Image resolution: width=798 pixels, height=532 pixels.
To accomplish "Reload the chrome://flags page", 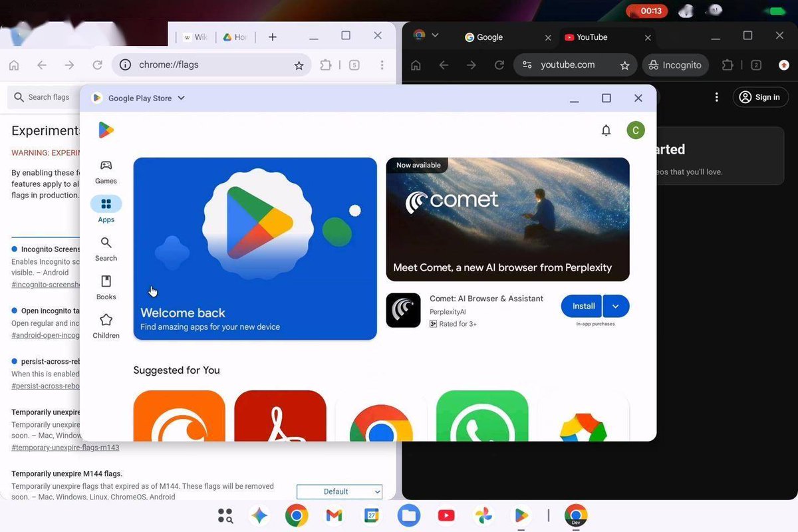I will [97, 65].
